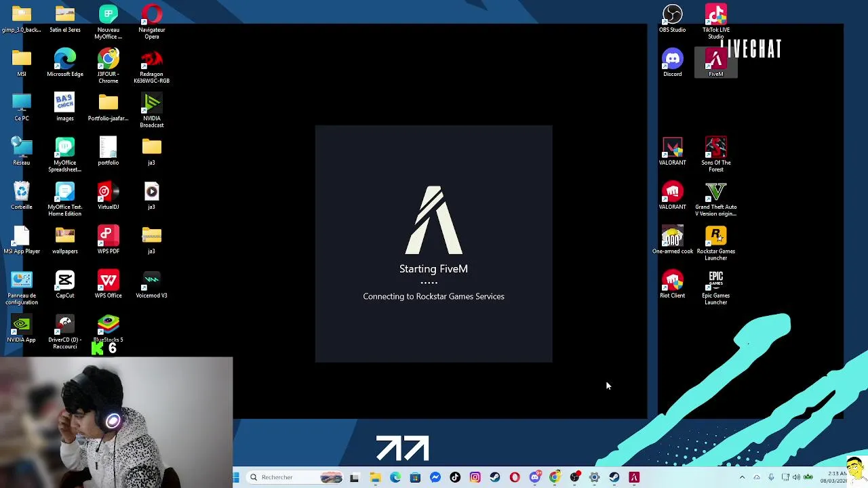Open the volume tray icon

[796, 477]
